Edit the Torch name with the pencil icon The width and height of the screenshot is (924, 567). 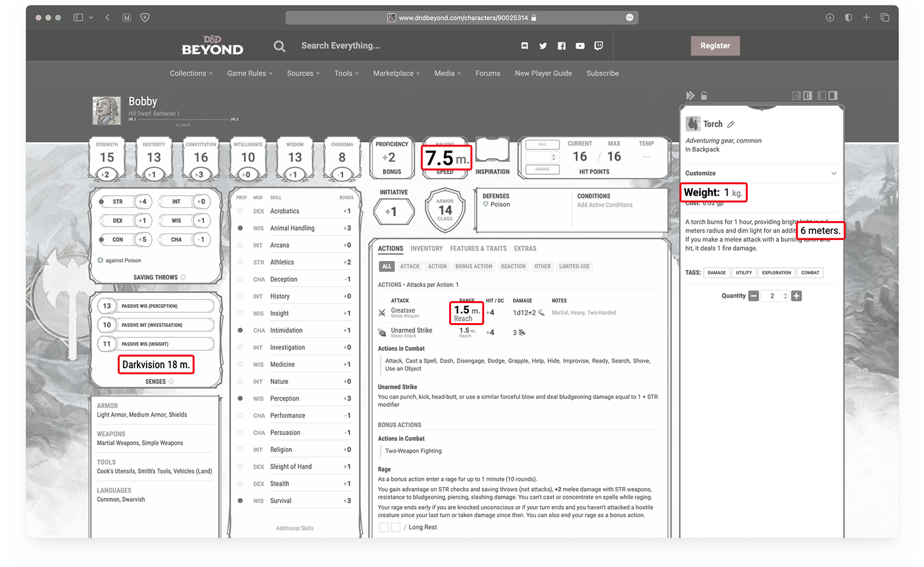pos(731,124)
